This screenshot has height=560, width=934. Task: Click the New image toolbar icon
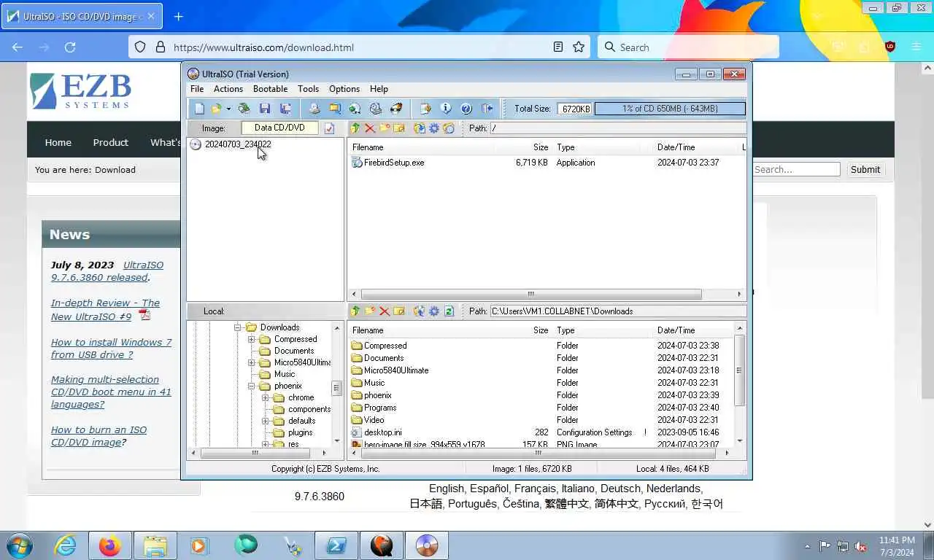(x=199, y=109)
